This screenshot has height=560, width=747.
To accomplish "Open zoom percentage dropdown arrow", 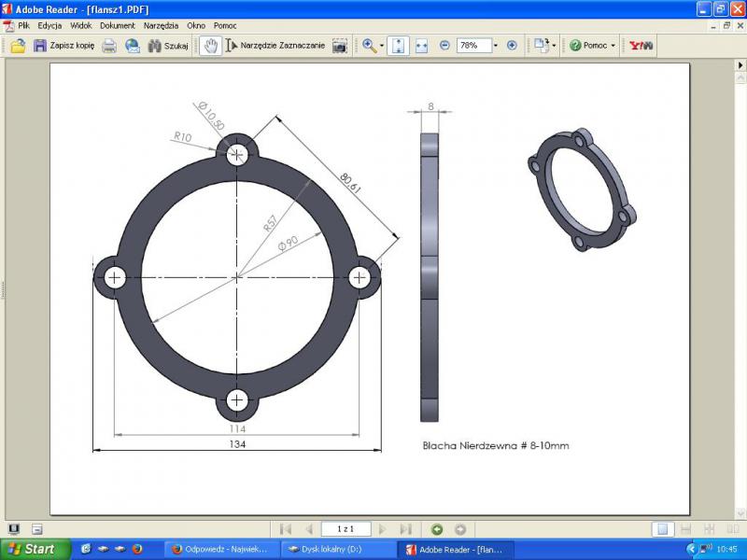I will pyautogui.click(x=496, y=46).
